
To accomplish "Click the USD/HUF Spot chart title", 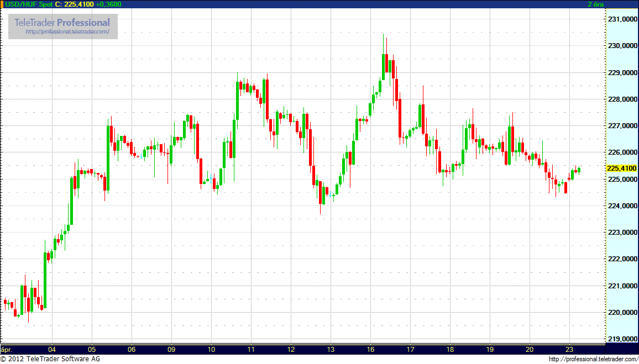I will [27, 4].
